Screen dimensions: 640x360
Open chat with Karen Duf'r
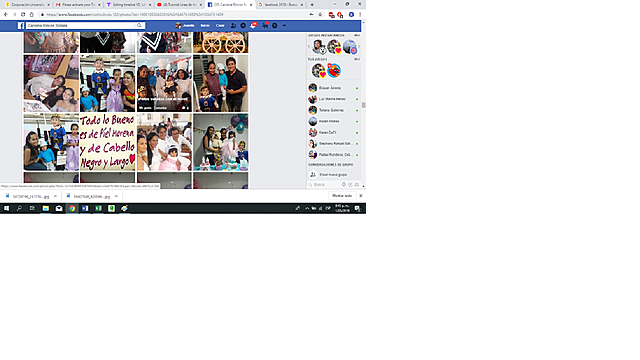(333, 133)
